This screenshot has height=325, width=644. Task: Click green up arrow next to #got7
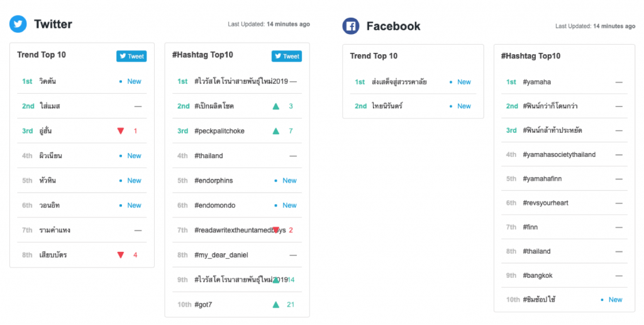point(275,305)
